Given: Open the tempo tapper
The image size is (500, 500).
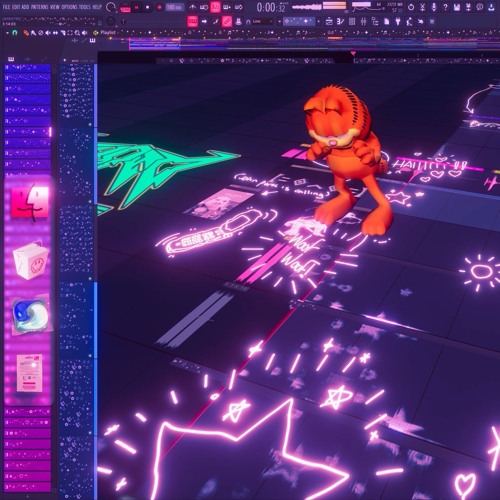Looking at the screenshot, I should point(409,21).
